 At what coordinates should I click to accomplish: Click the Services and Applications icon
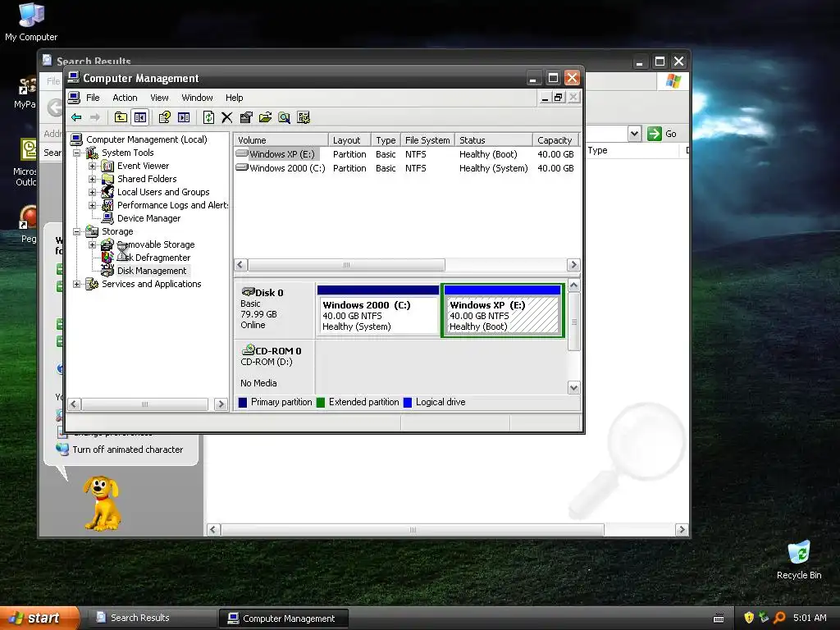(x=92, y=284)
